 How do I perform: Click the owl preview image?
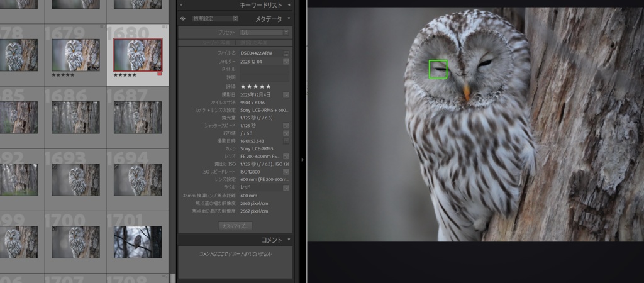475,125
